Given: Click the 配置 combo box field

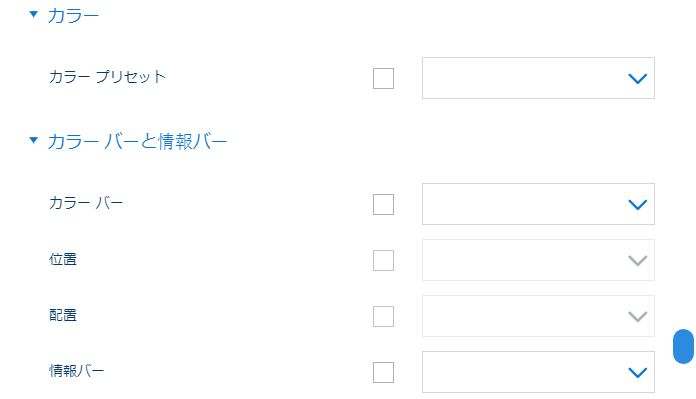Looking at the screenshot, I should [538, 316].
